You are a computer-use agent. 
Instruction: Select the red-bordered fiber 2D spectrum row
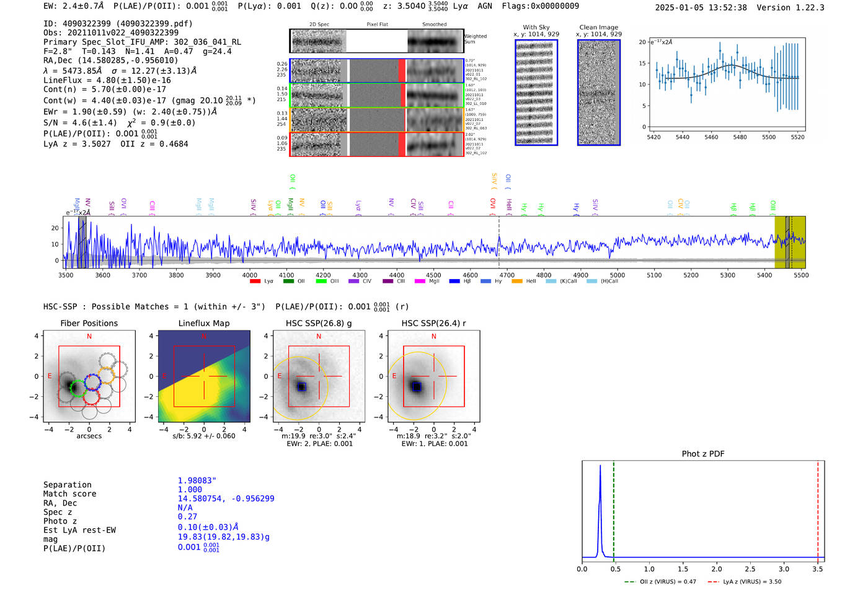point(376,144)
